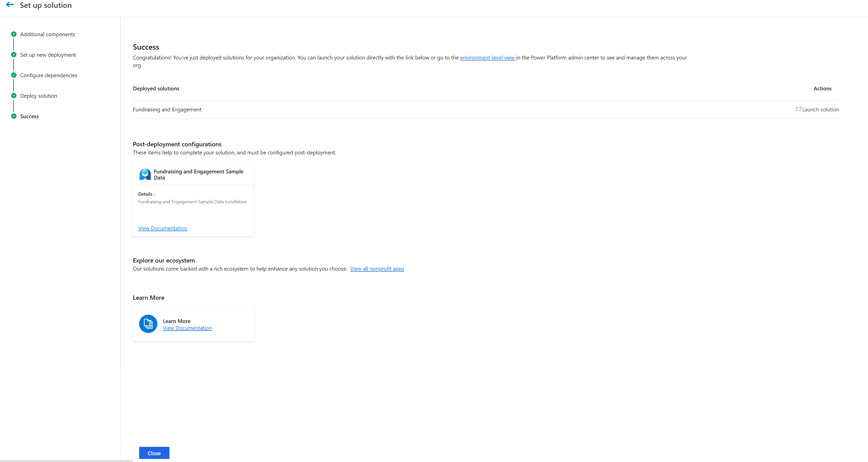The image size is (868, 462).
Task: Select the Success menu step
Action: [29, 116]
